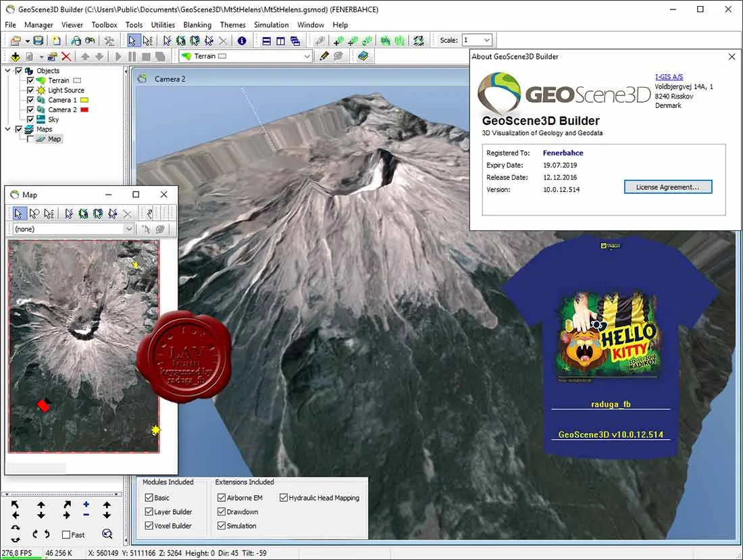Collapse the Objects tree node
The height and width of the screenshot is (560, 743).
click(x=7, y=71)
